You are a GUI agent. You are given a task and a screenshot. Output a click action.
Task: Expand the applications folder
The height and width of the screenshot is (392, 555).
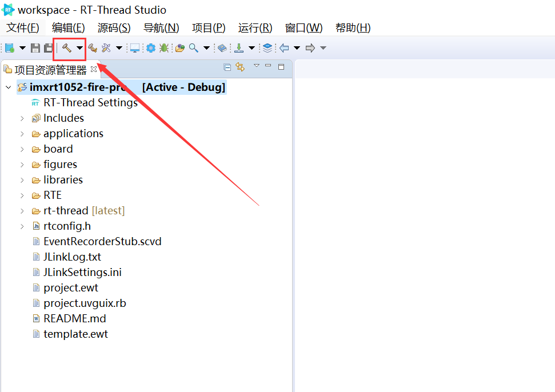pyautogui.click(x=22, y=134)
